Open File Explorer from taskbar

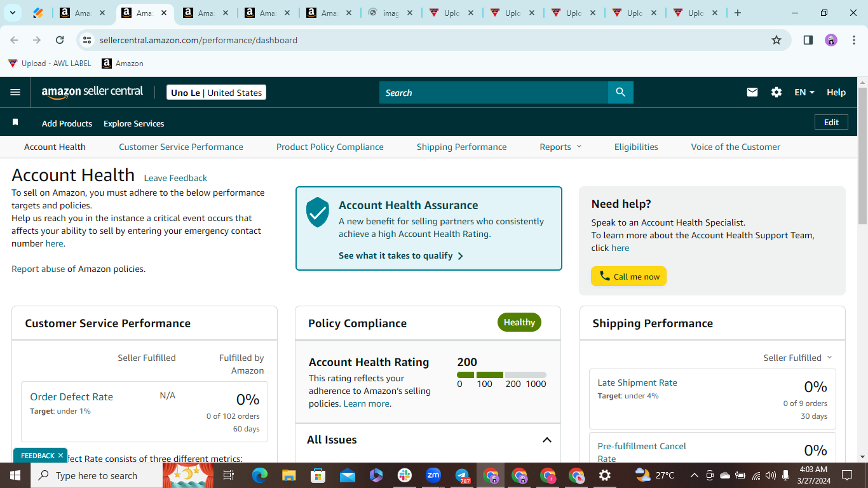pos(289,475)
